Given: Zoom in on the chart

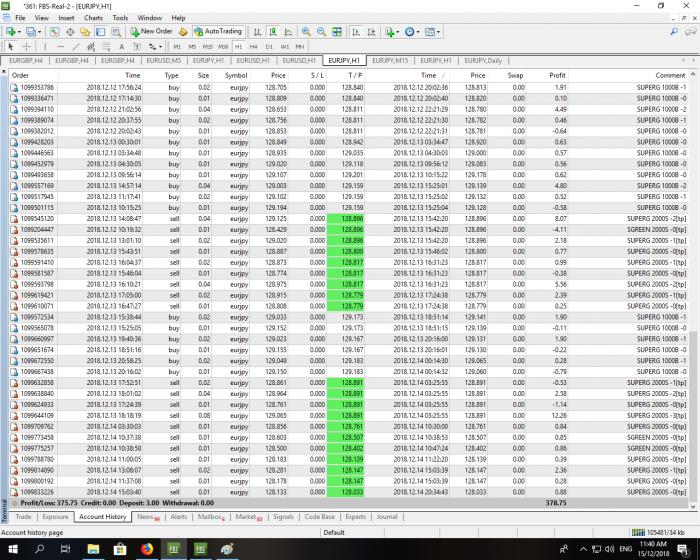Looking at the screenshot, I should 306,32.
